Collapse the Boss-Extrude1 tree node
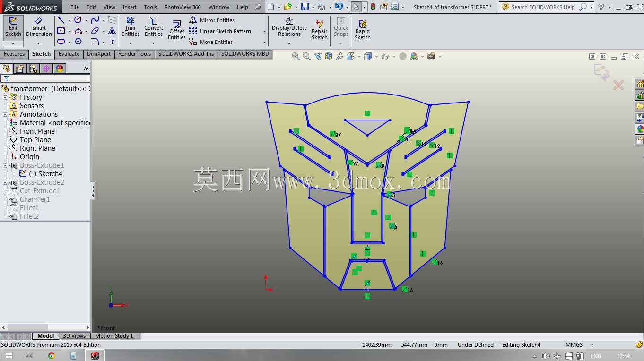Viewport: 644px width, 361px height. pyautogui.click(x=5, y=165)
